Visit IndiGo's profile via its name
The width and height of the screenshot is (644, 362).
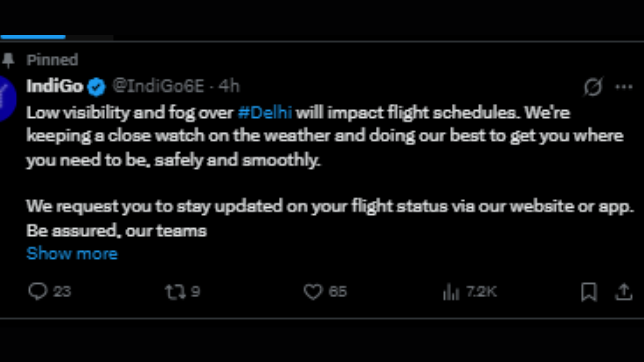pyautogui.click(x=54, y=85)
